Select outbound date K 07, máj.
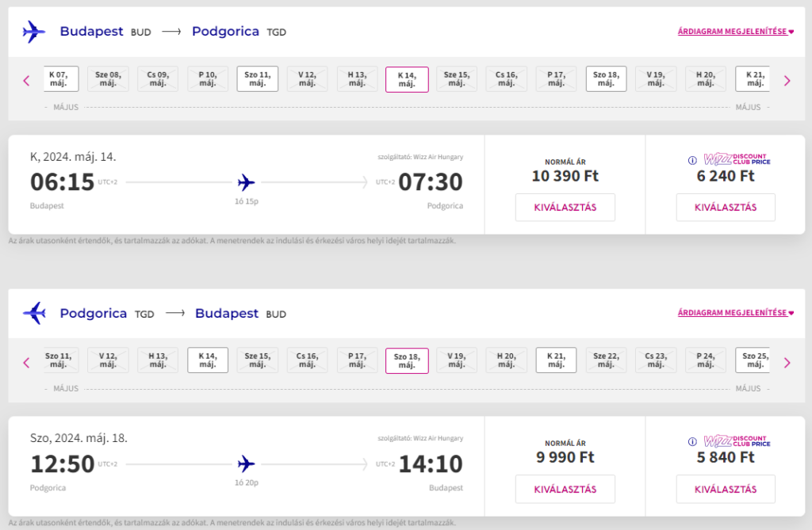812x530 pixels. tap(61, 78)
